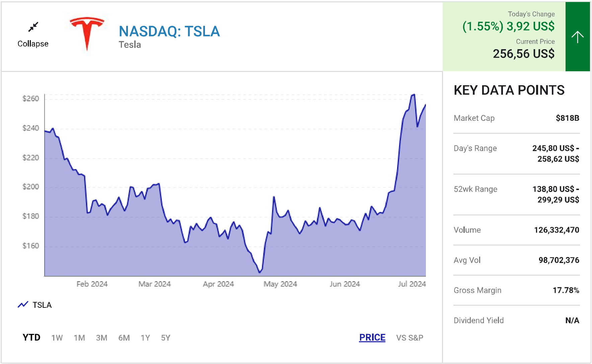Click the Gross Margin 17.78% value
592x364 pixels.
pos(566,290)
